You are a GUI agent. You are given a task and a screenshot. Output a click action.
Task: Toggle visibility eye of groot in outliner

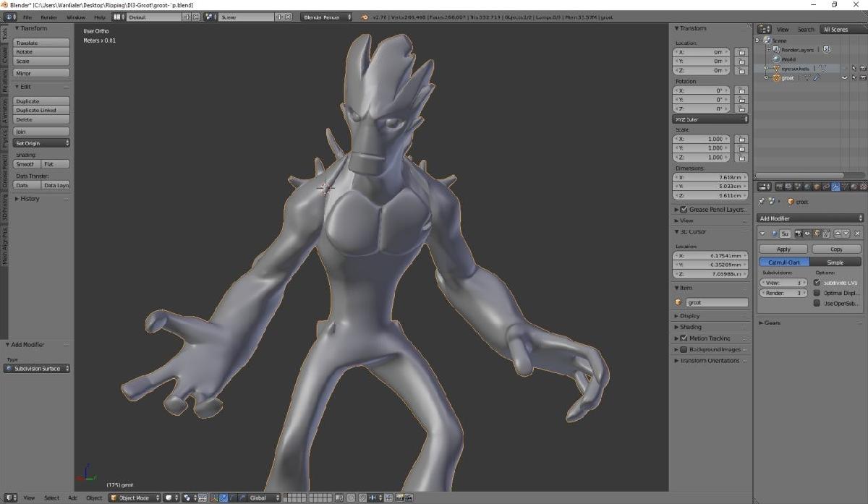pos(844,77)
